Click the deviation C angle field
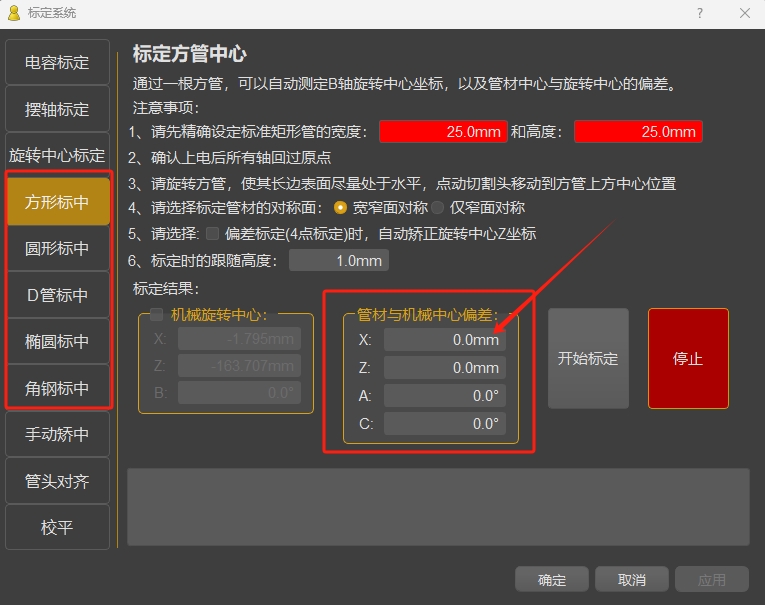 pos(444,424)
